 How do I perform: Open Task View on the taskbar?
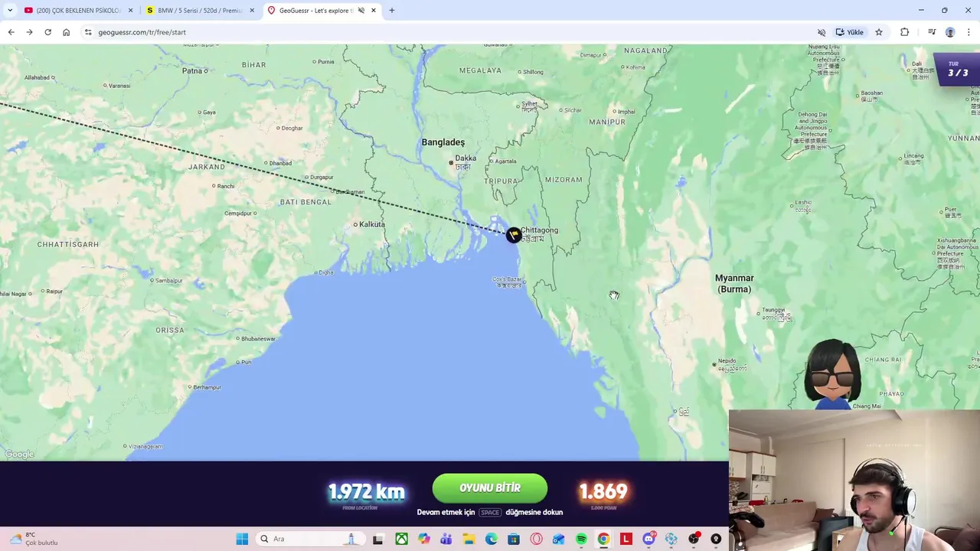pyautogui.click(x=377, y=539)
